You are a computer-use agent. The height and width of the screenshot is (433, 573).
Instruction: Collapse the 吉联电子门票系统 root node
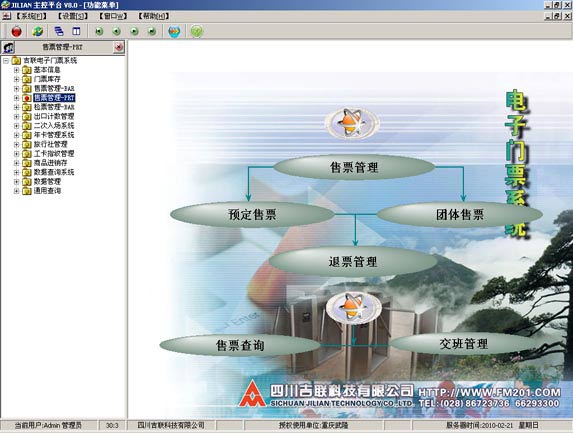[x=6, y=61]
